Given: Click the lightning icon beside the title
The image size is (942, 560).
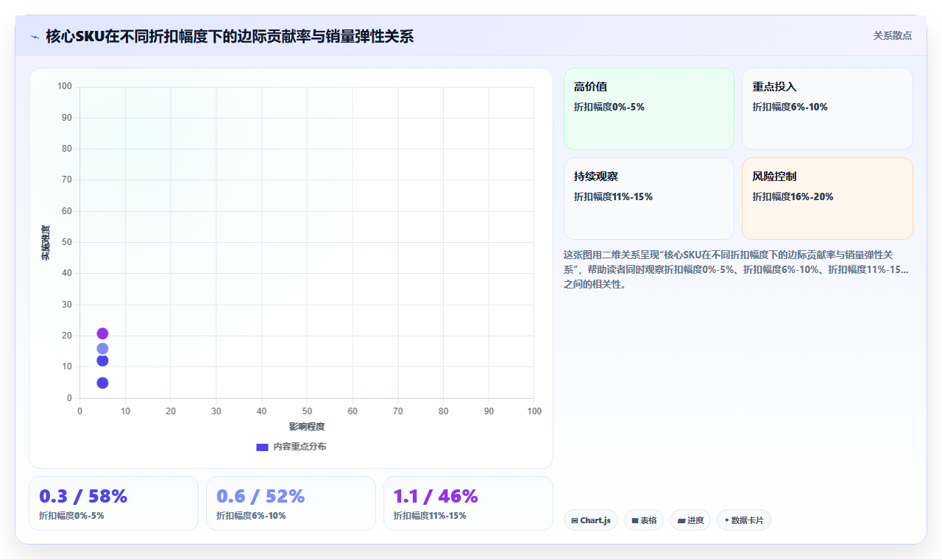Looking at the screenshot, I should (35, 36).
